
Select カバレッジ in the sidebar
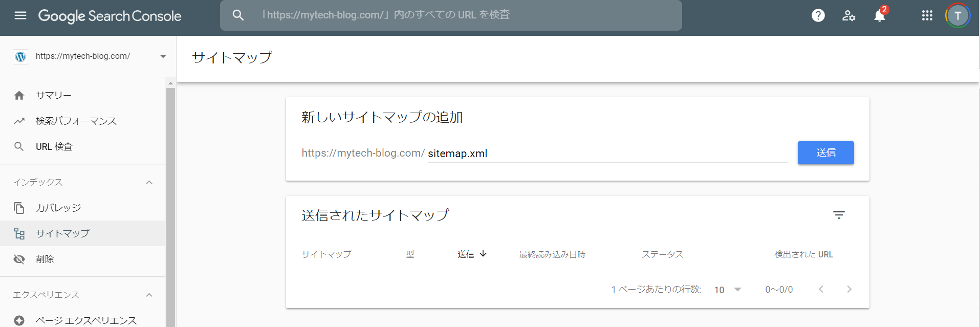pyautogui.click(x=58, y=208)
